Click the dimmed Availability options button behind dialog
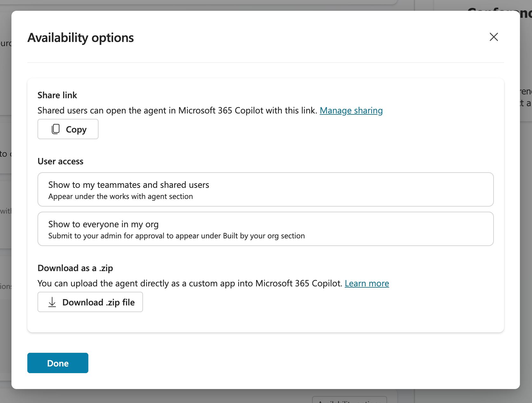 click(x=349, y=399)
